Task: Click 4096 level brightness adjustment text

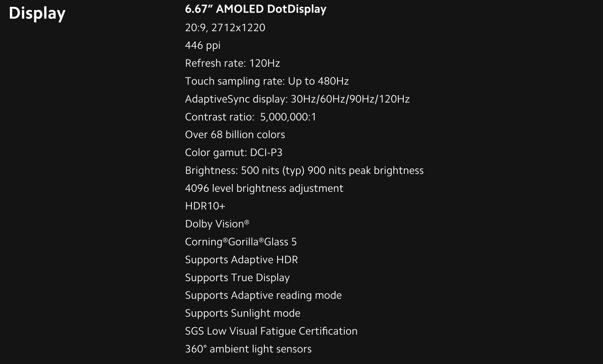Action: pyautogui.click(x=264, y=189)
